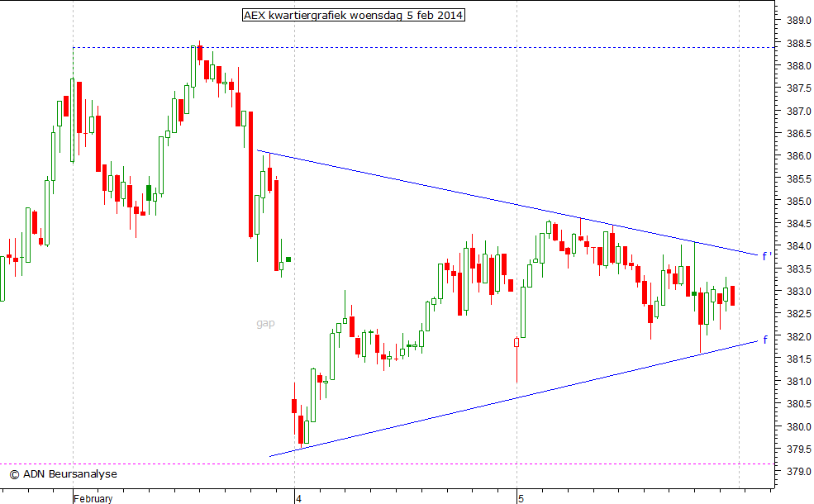Viewport: 814px width, 504px height.
Task: Click the date axis label '5'
Action: (521, 499)
